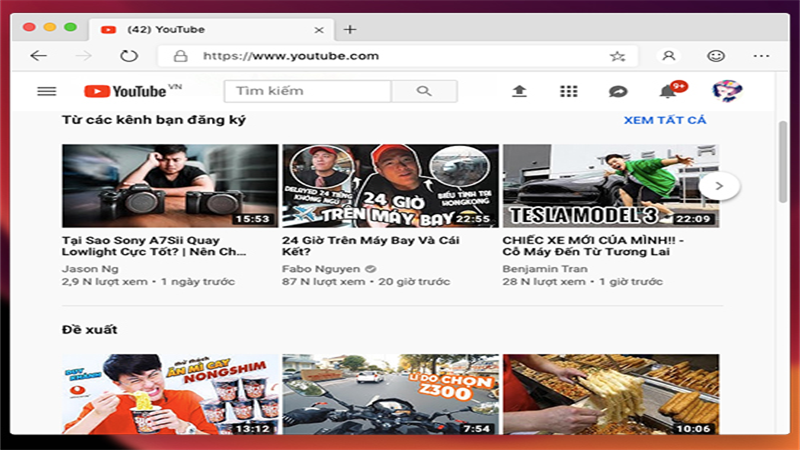Reload the page with refresh icon

[x=129, y=56]
